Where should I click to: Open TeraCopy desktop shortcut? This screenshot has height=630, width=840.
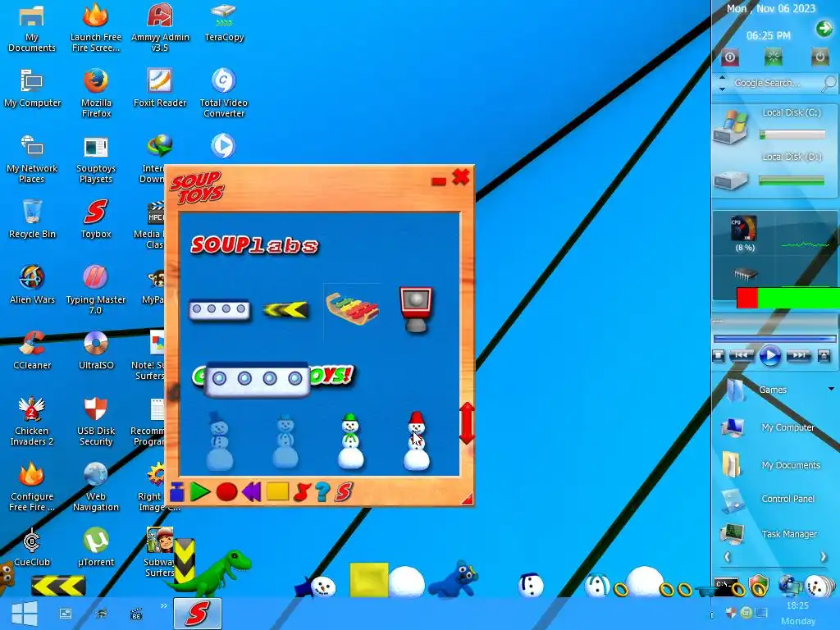pyautogui.click(x=224, y=22)
